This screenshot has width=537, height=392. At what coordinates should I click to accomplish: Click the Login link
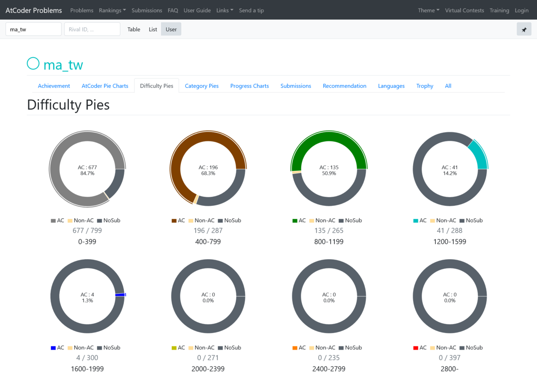522,10
